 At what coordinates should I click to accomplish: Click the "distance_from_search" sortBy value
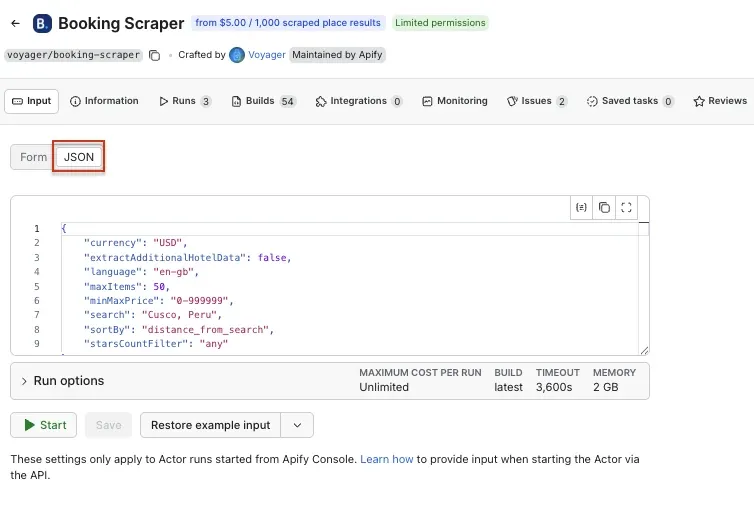205,330
